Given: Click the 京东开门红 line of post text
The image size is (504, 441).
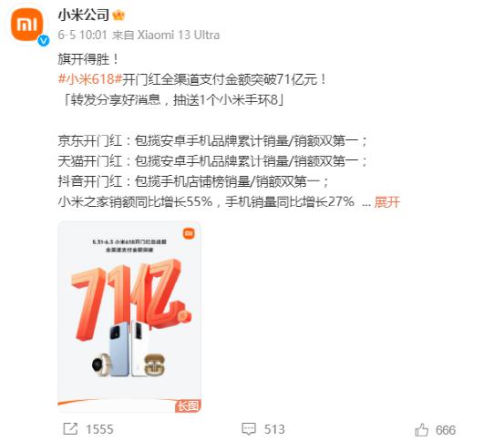Looking at the screenshot, I should coord(212,141).
